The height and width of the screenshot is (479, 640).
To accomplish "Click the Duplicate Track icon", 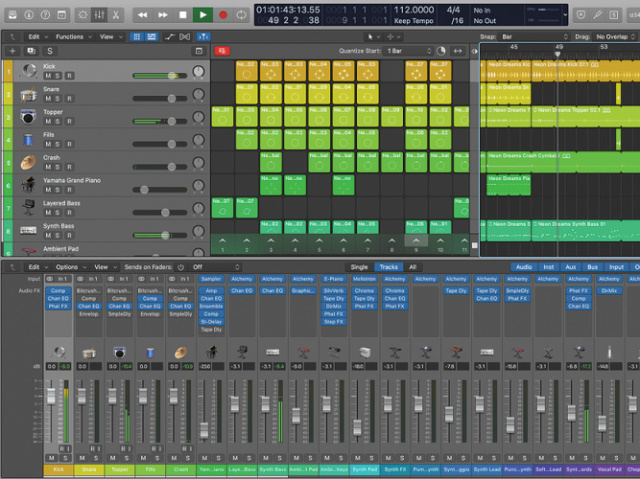I will pyautogui.click(x=31, y=51).
